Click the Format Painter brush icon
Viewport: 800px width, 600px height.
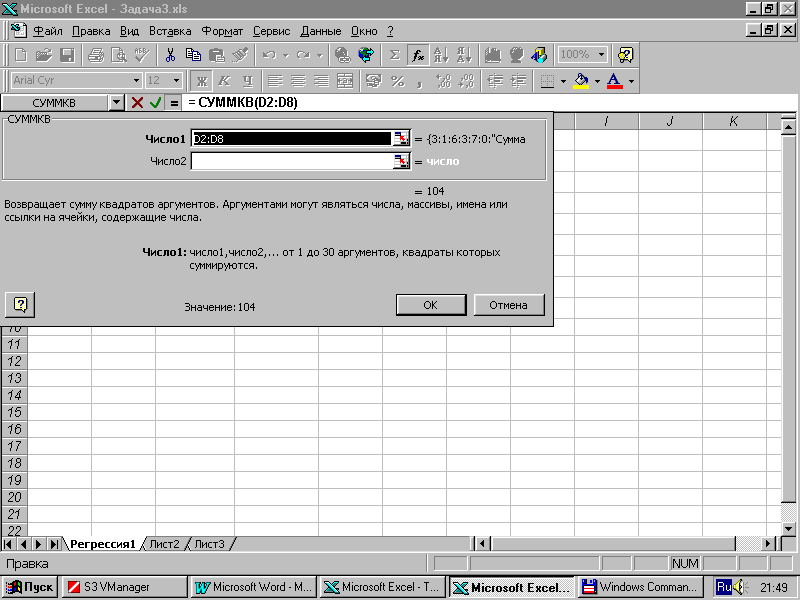pos(240,55)
